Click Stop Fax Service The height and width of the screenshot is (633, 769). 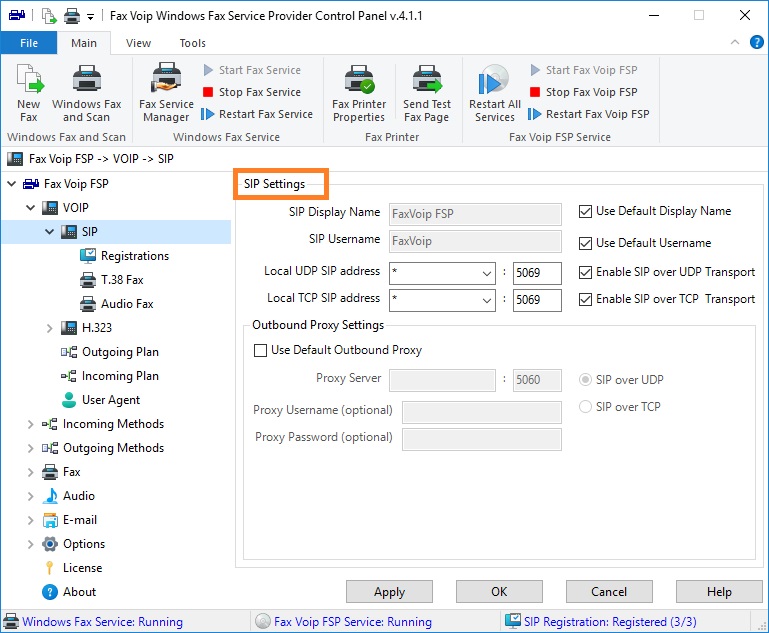click(x=252, y=92)
